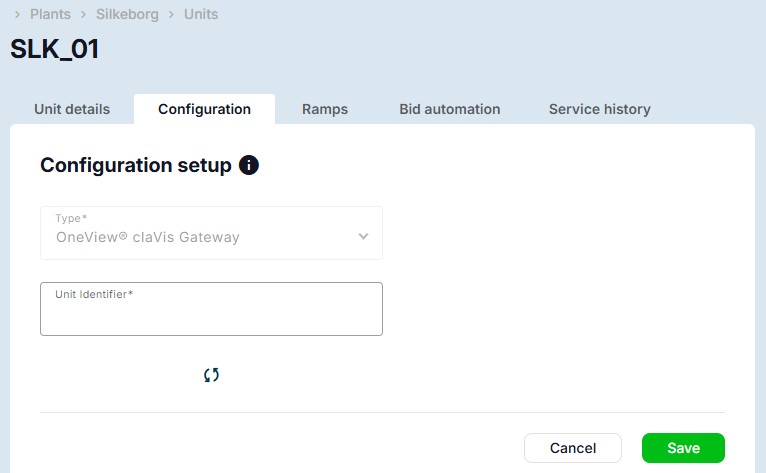The height and width of the screenshot is (473, 766).
Task: Click the info icon beside Configuration setup
Action: (249, 165)
